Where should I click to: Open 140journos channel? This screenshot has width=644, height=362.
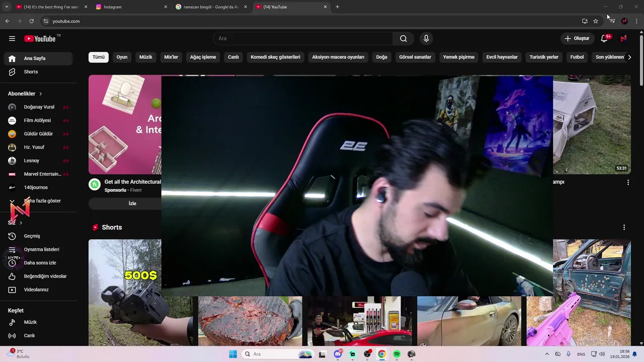[39, 188]
